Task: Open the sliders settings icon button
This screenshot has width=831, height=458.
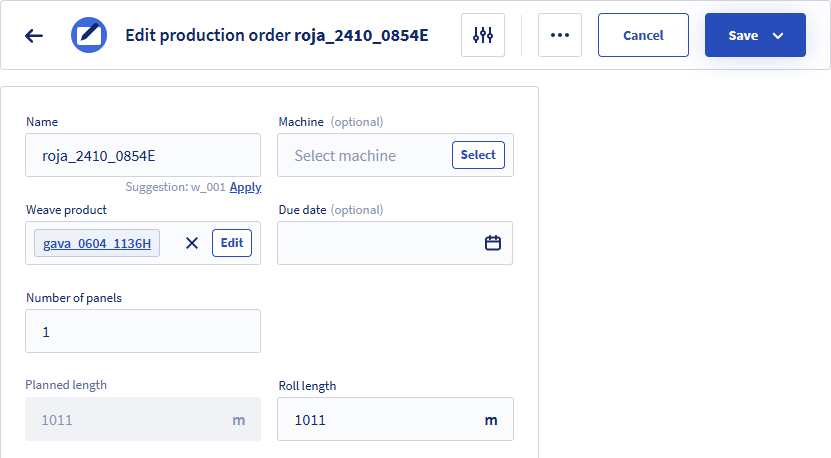Action: pos(483,35)
